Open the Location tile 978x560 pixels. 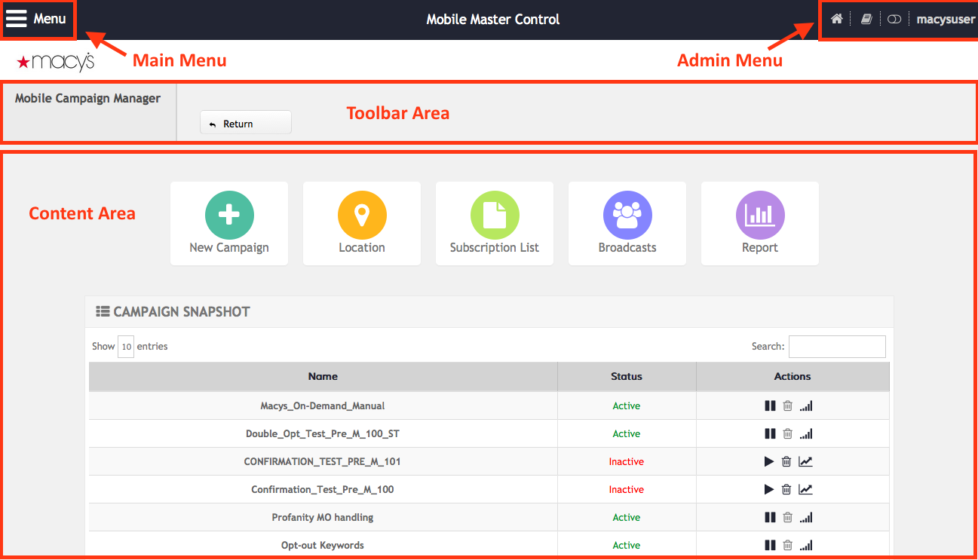coord(362,223)
